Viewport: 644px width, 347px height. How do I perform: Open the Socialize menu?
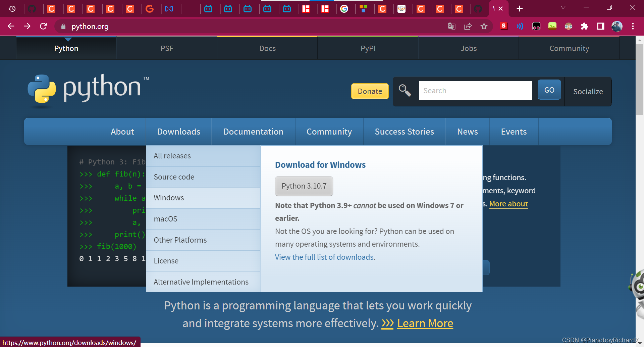point(588,92)
